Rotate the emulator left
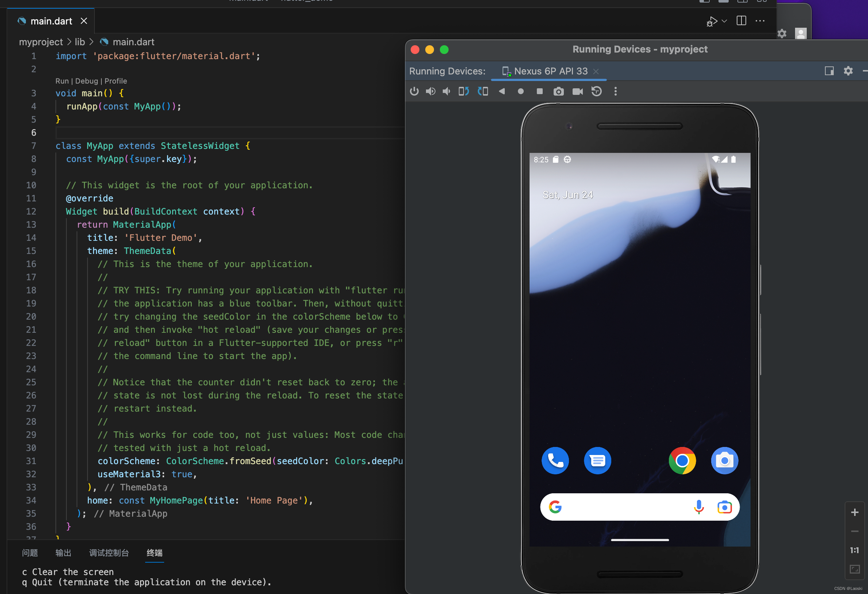This screenshot has height=594, width=868. pyautogui.click(x=464, y=92)
